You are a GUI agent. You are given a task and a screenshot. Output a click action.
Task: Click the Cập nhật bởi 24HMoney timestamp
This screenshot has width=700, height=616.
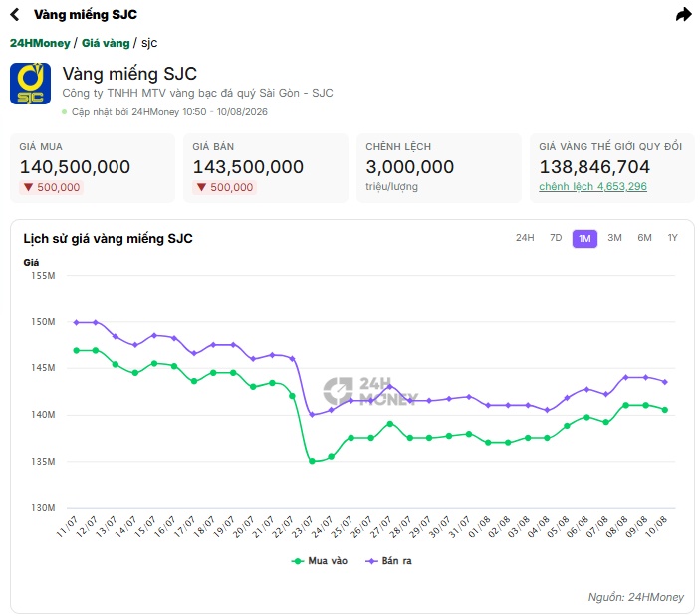pos(169,112)
